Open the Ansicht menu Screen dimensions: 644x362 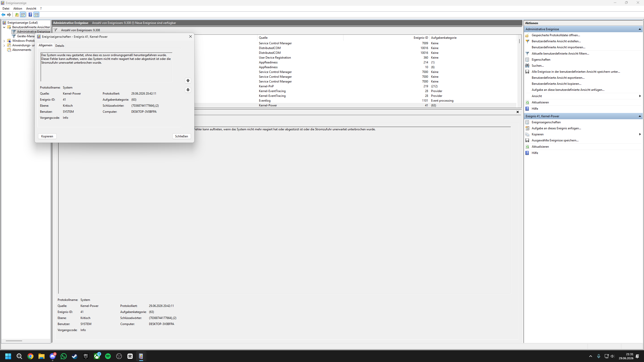[x=31, y=8]
